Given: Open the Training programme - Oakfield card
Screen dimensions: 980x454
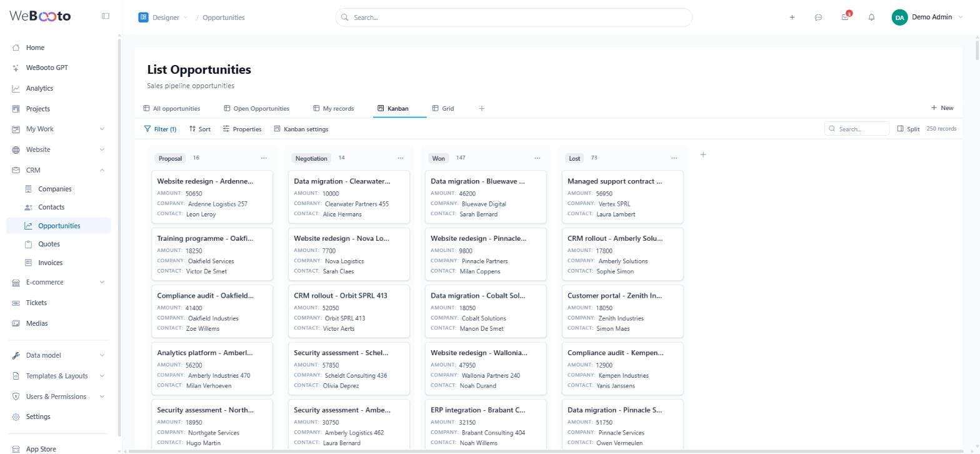Looking at the screenshot, I should pyautogui.click(x=212, y=254).
